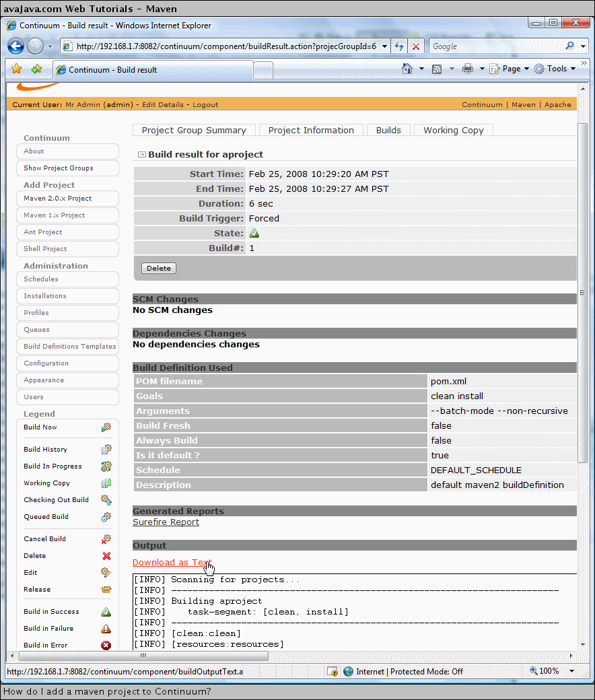595x700 pixels.
Task: Expand the address bar URL history dropdown
Action: 384,46
